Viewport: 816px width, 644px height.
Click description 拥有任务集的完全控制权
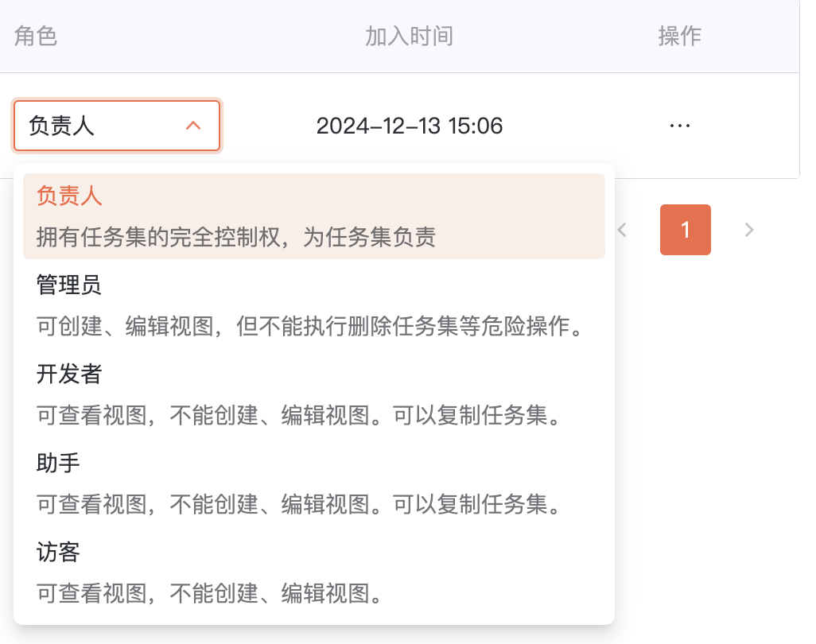[235, 237]
